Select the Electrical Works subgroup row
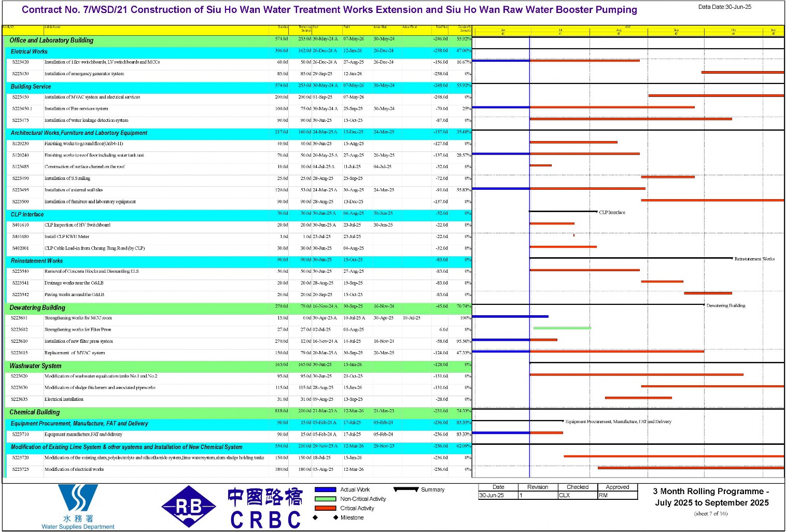Screen dimensions: 786x532 pos(237,52)
